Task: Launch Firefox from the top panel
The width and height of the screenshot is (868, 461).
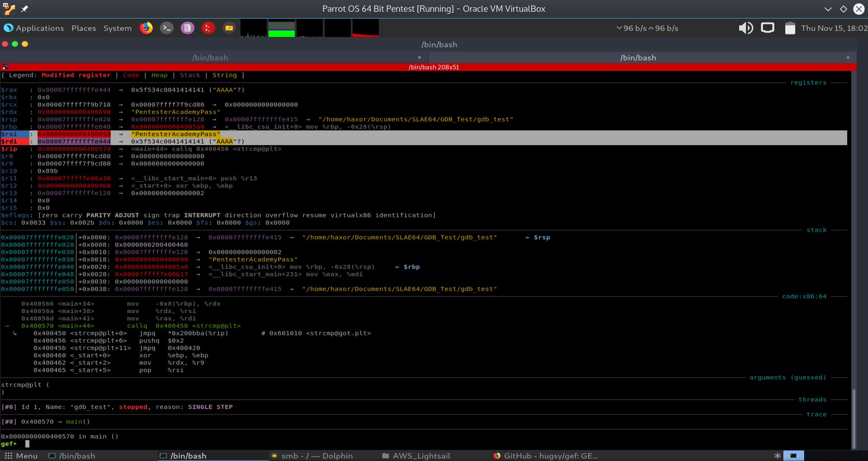Action: click(x=146, y=28)
